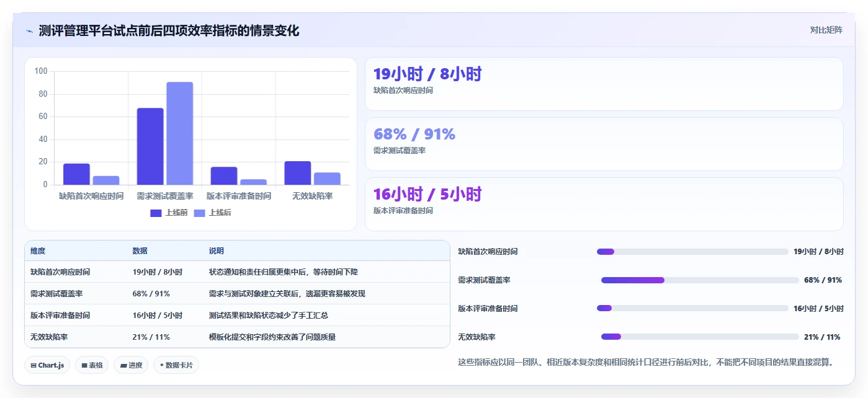Click progress label 需求测试覆盖率
868x398 pixels.
[484, 280]
